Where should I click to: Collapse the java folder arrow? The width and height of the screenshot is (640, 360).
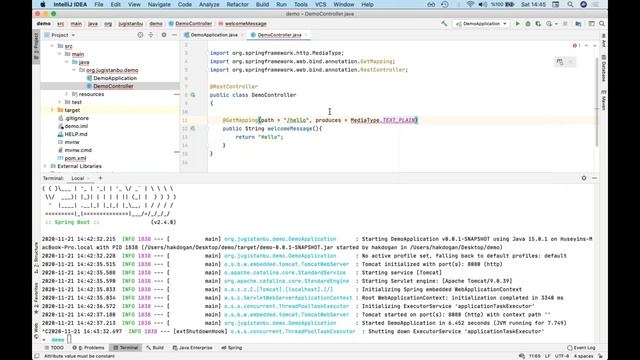pyautogui.click(x=67, y=62)
